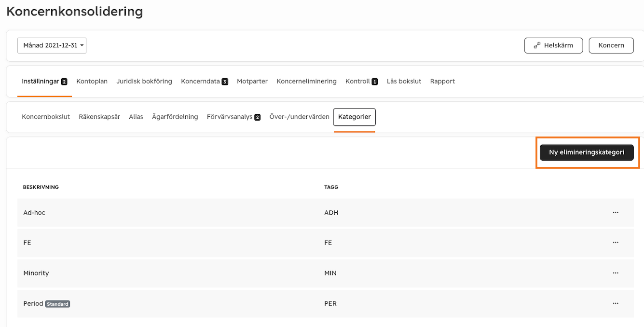This screenshot has height=327, width=644.
Task: Switch to the Koncerndata tab
Action: point(205,82)
